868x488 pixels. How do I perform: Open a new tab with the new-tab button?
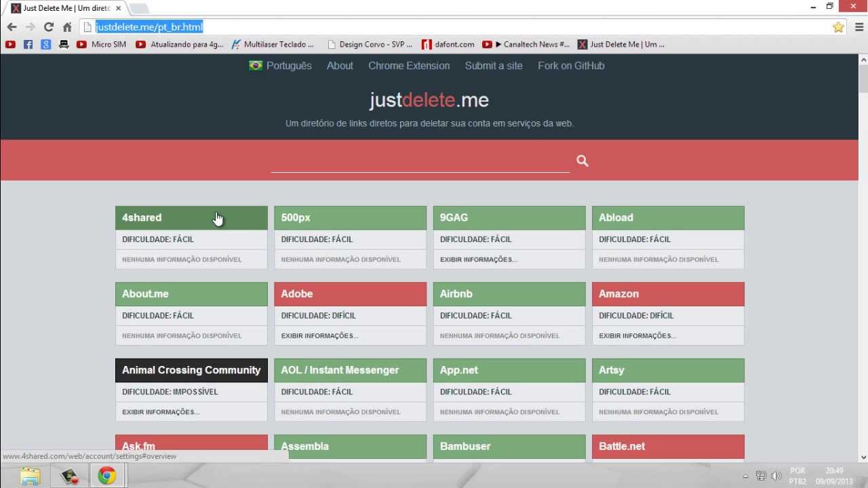click(x=138, y=8)
